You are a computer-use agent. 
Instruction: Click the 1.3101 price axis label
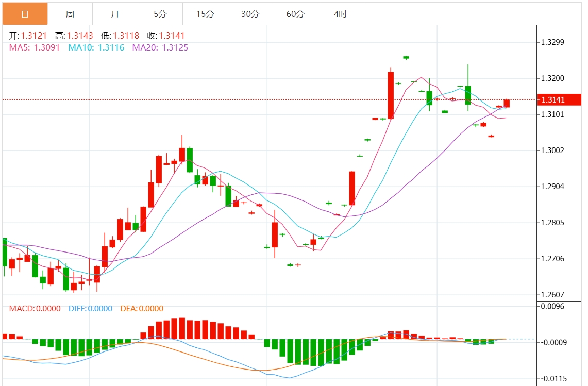(x=552, y=114)
